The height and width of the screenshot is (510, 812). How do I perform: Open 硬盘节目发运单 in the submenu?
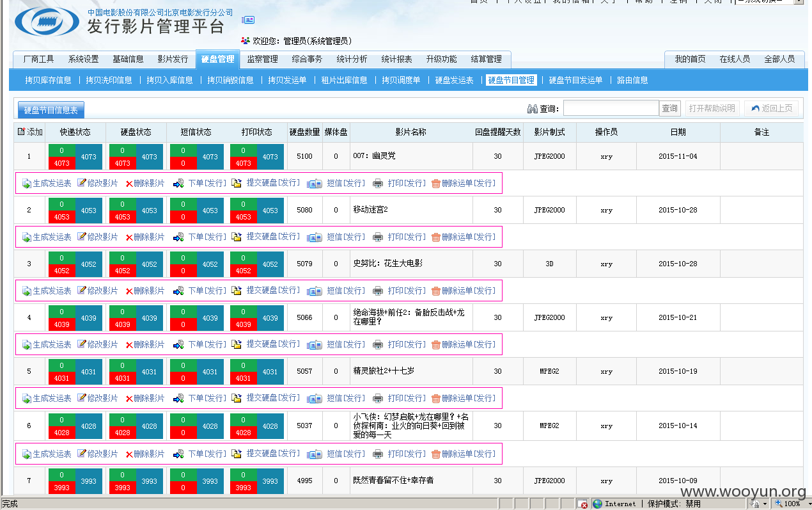pos(575,81)
